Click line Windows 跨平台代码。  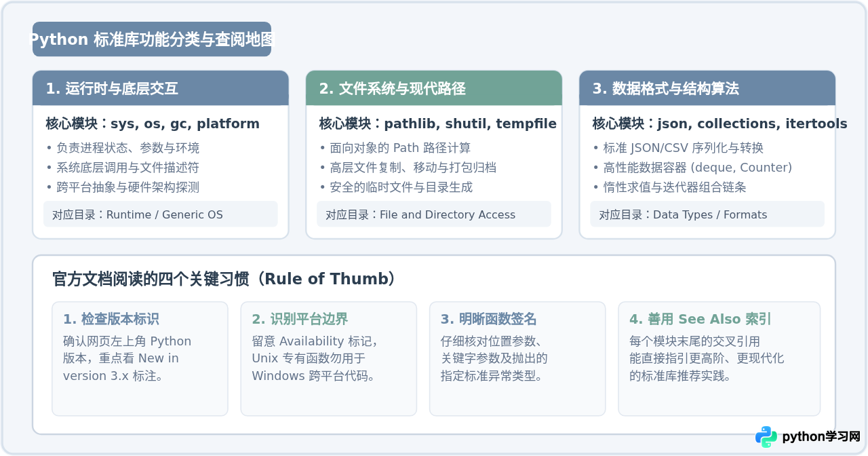click(x=314, y=376)
